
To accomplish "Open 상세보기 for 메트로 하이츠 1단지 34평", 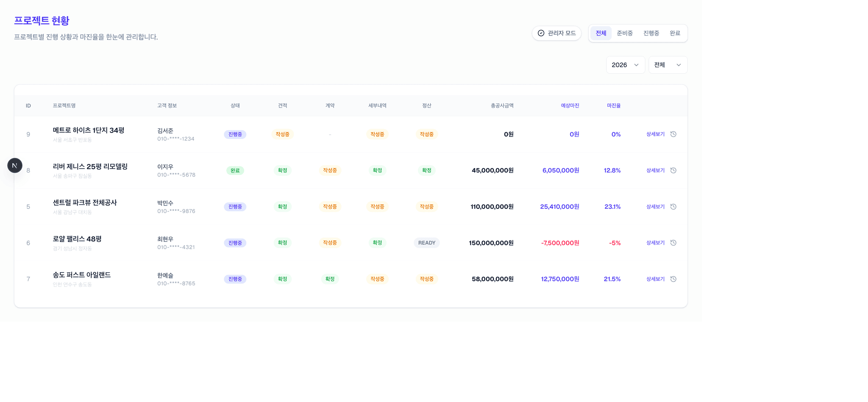I will point(655,134).
